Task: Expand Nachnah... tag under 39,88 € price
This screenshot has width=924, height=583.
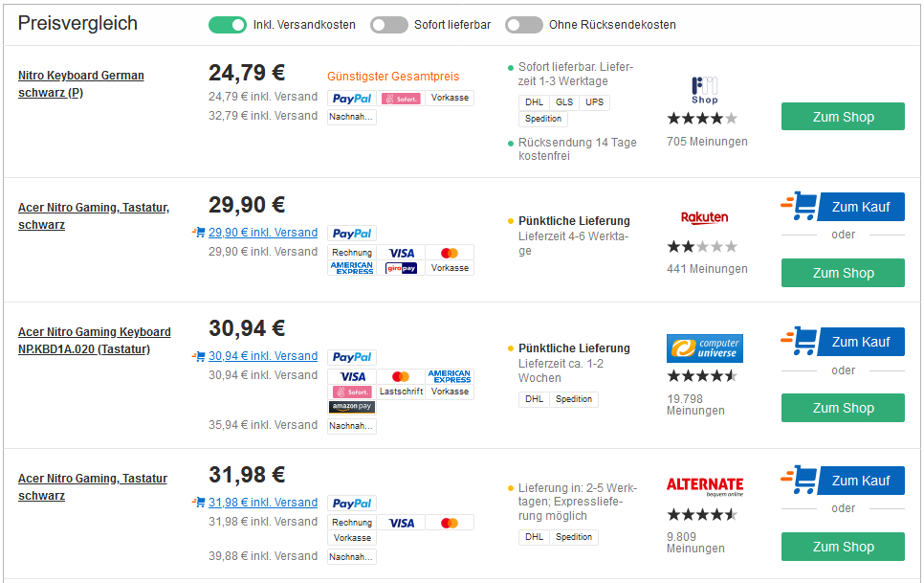Action: click(x=352, y=557)
